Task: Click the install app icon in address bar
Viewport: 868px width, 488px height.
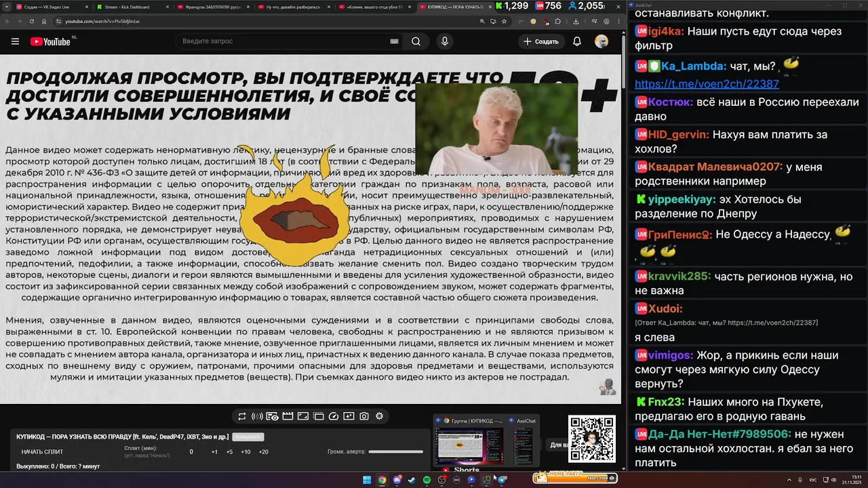Action: 493,21
